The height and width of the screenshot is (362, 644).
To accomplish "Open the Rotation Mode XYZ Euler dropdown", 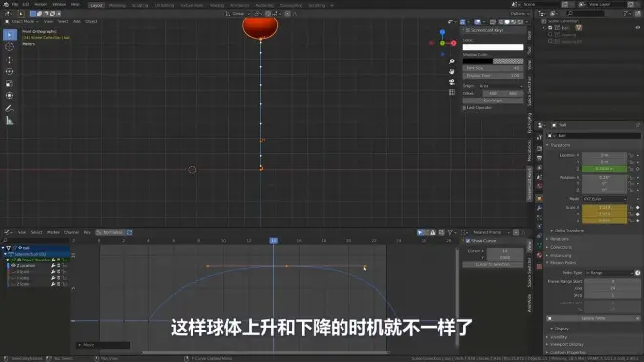I will (605, 199).
